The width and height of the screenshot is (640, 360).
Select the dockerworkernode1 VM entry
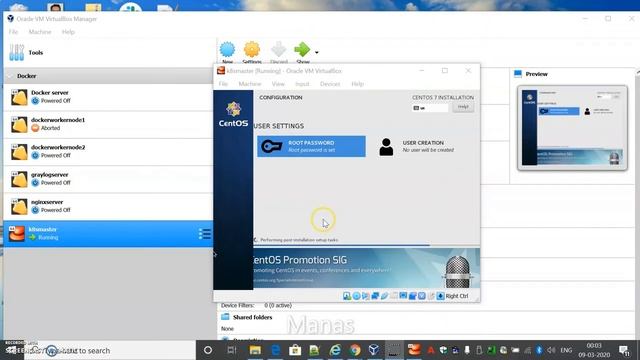[x=108, y=124]
